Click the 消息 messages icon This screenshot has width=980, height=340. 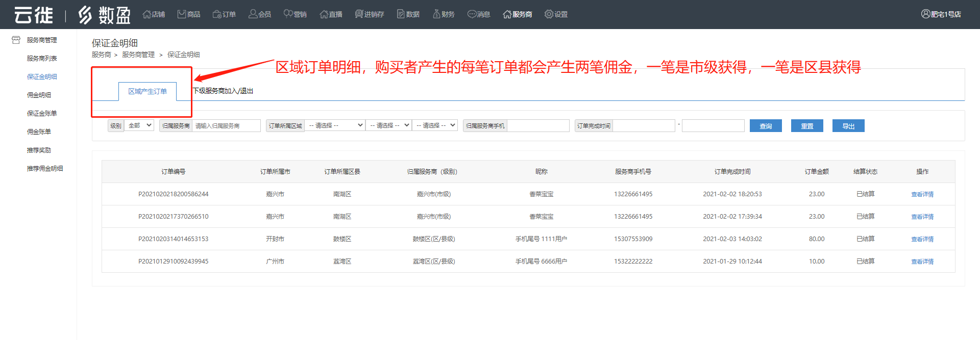tap(472, 14)
